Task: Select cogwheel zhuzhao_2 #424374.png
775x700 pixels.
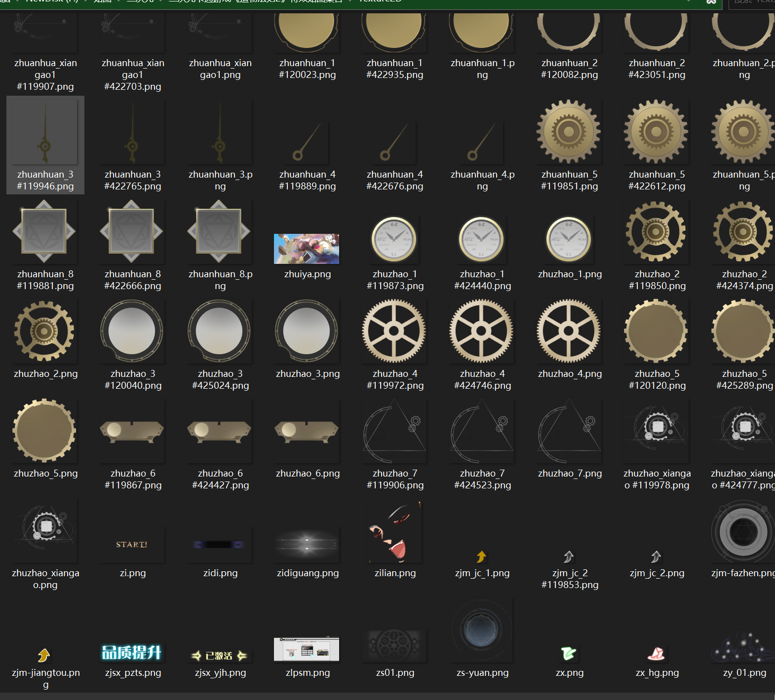Action: coord(743,231)
